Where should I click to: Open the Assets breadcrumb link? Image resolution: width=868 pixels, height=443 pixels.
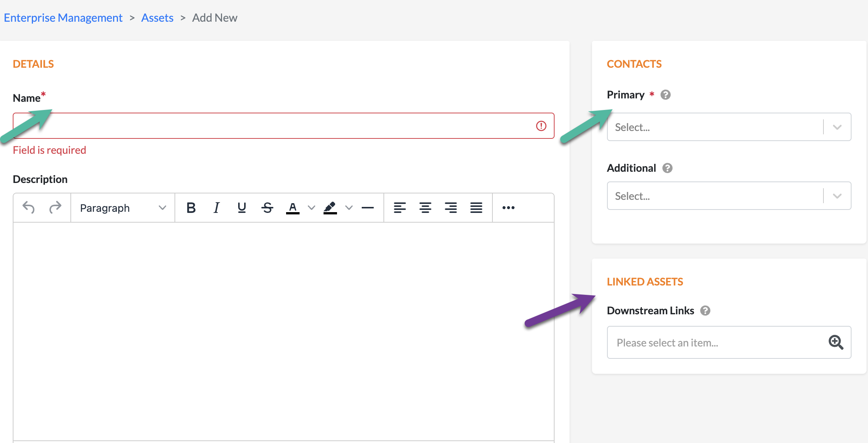click(x=157, y=18)
